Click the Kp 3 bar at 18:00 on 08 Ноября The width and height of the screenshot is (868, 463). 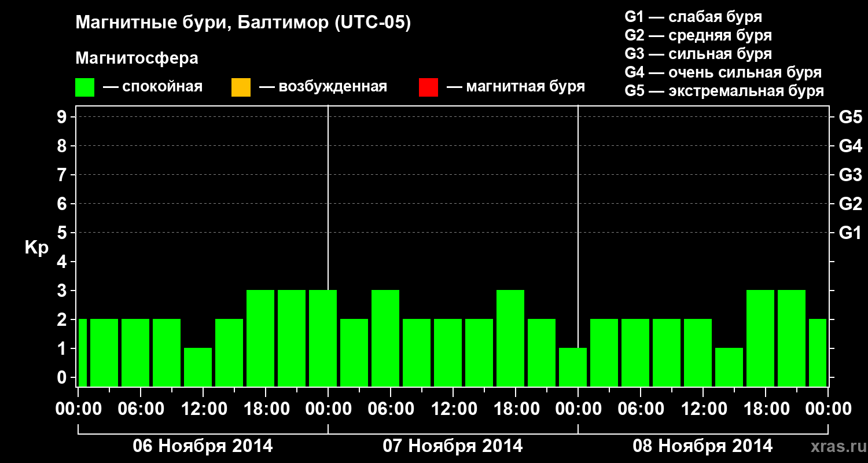coord(760,338)
